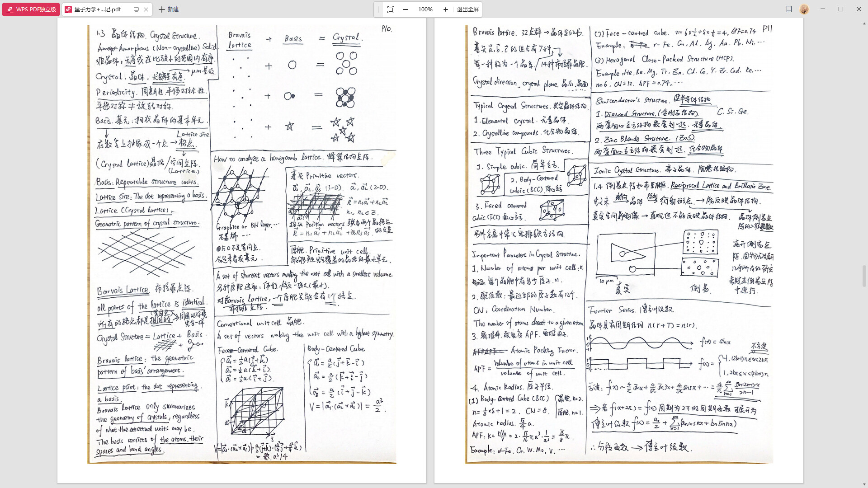Click 退出全屏 to exit fullscreen

pos(467,9)
